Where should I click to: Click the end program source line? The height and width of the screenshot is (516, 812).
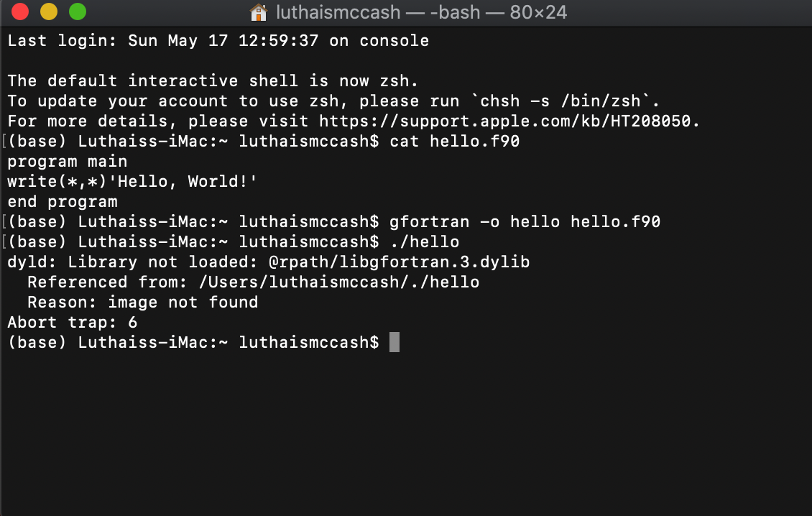(63, 201)
